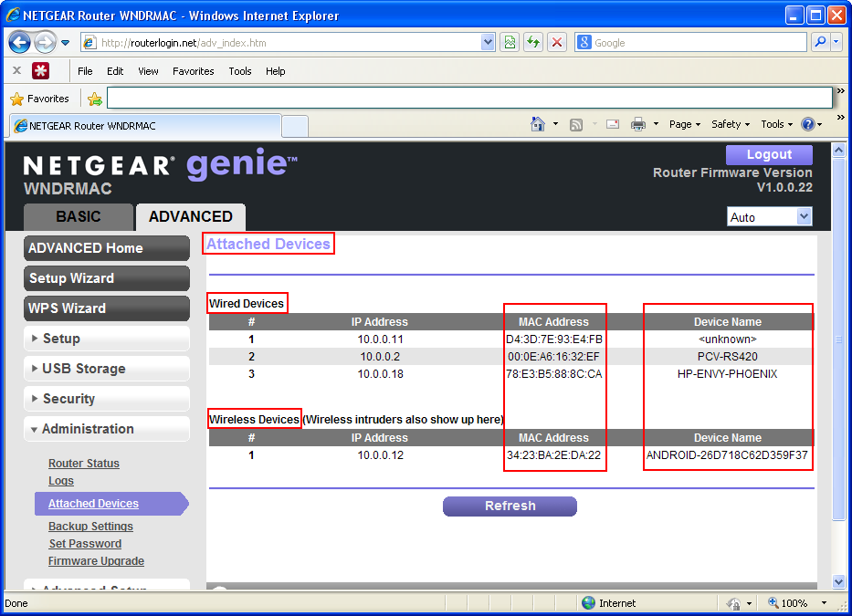Open the recent pages dropdown arrow

65,42
